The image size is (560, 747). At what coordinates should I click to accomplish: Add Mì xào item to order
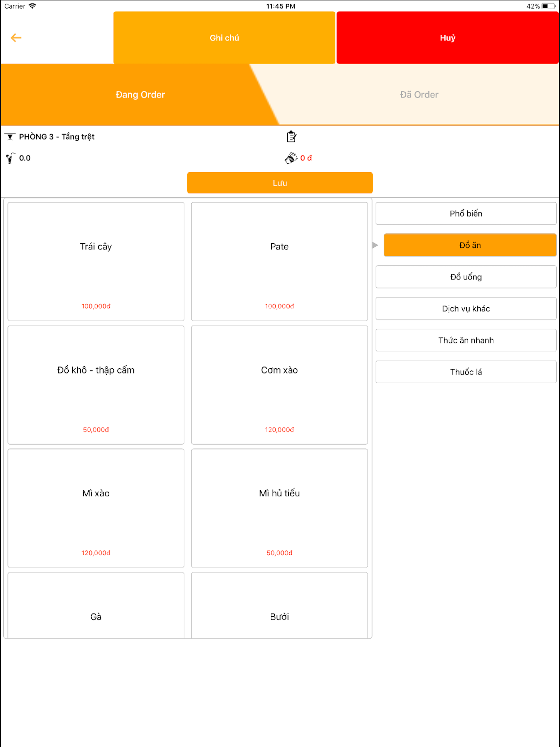coord(96,508)
